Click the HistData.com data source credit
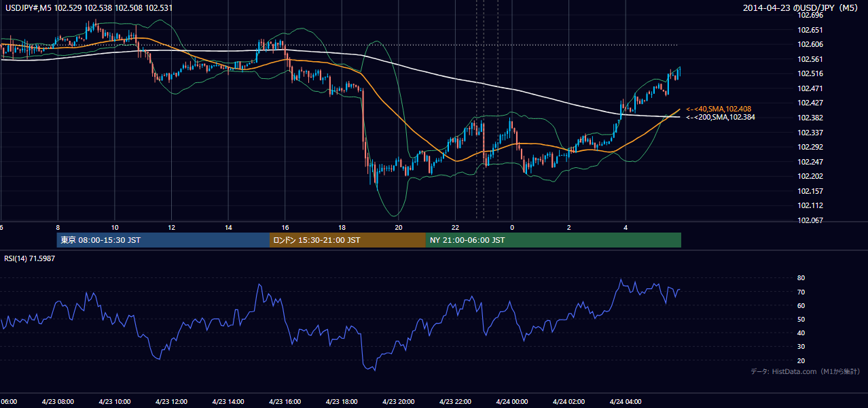This screenshot has width=868, height=408. pos(806,371)
